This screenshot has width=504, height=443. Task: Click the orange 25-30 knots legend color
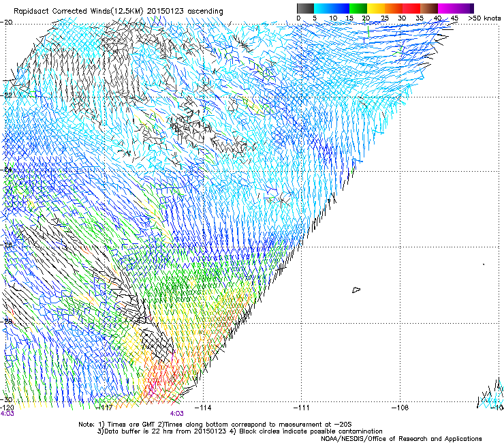(x=394, y=8)
